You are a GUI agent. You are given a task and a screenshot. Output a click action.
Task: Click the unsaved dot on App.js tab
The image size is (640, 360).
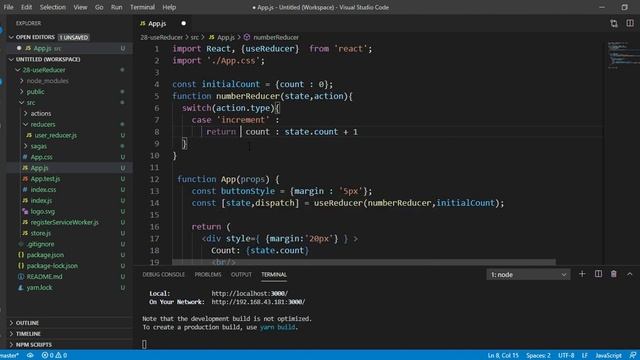coord(183,23)
